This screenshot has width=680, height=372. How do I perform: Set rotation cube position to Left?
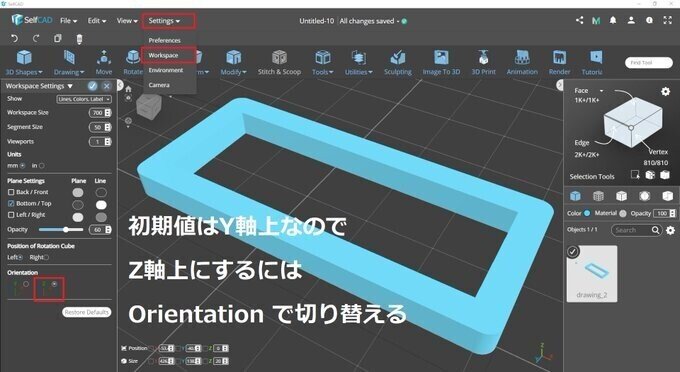pos(20,258)
